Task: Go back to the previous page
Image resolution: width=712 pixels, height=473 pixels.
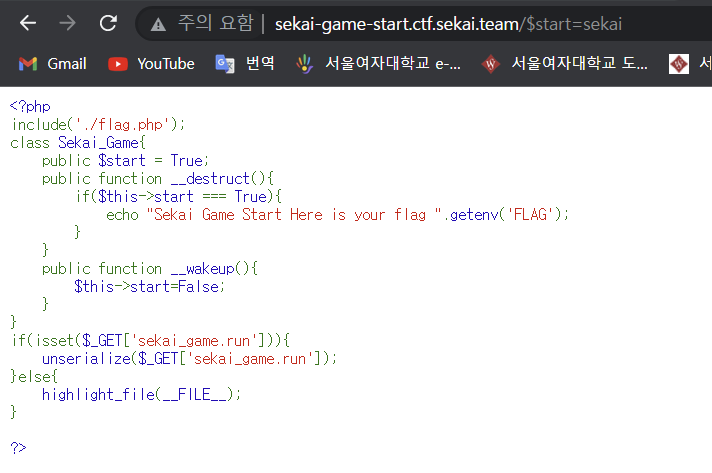Action: [x=28, y=23]
